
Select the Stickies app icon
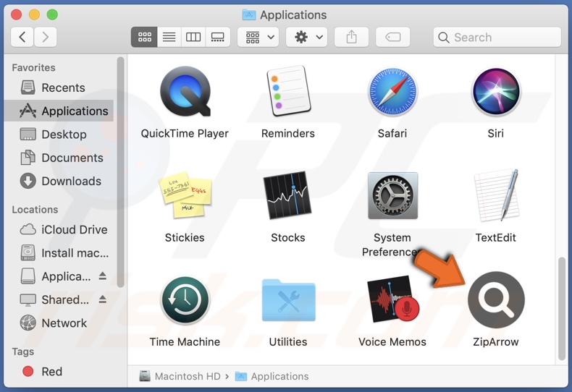tap(185, 195)
